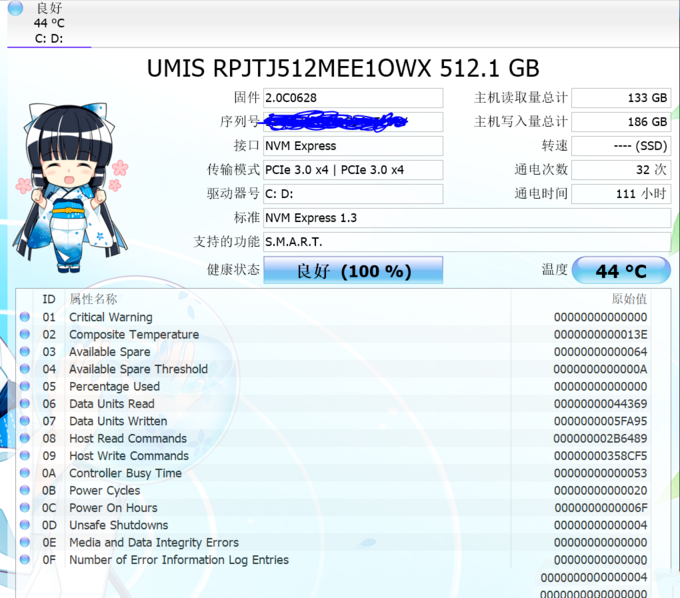Click the status orb for Unsafe Shutdowns
This screenshot has height=598, width=680.
[25, 525]
